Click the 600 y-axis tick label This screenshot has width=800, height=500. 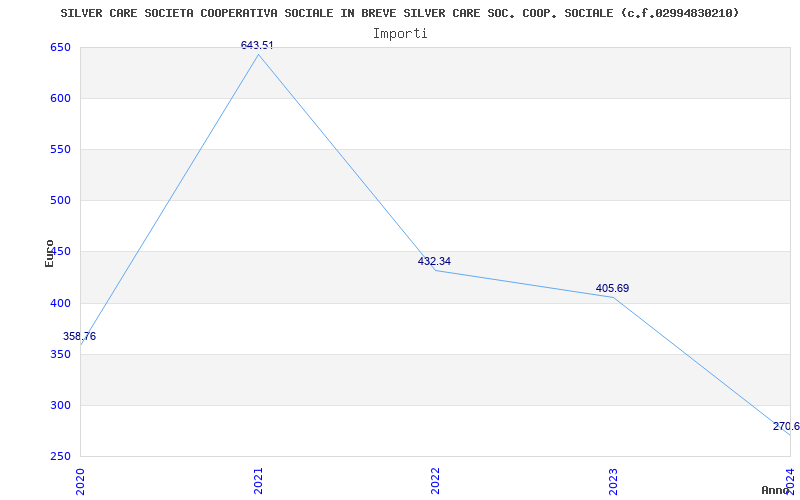(x=60, y=99)
